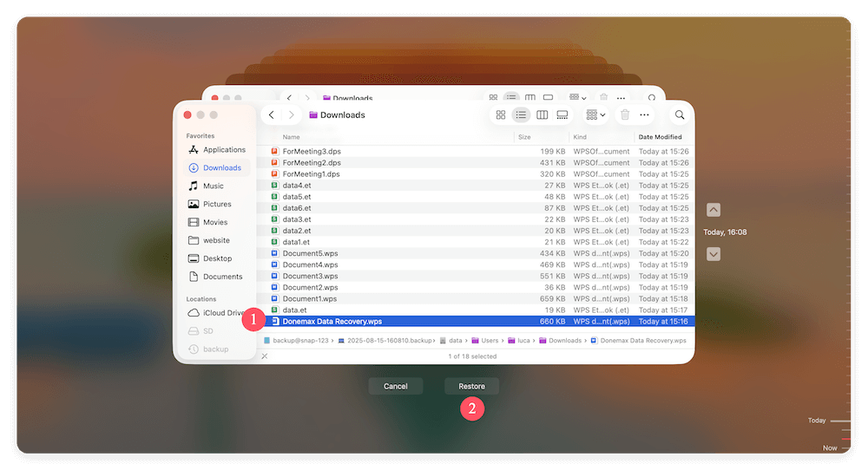The width and height of the screenshot is (868, 470).
Task: Go back with the left chevron in Finder toolbar
Action: [x=271, y=115]
